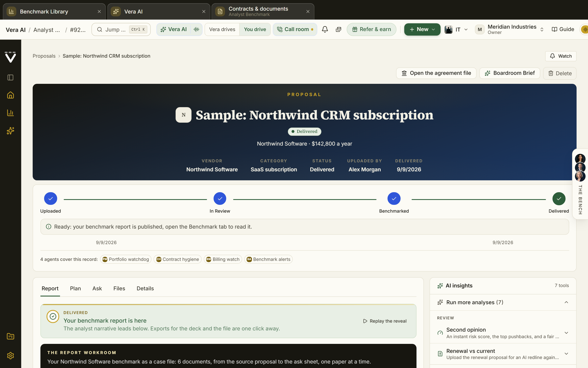Open THE BENCH side panel label

point(580,200)
